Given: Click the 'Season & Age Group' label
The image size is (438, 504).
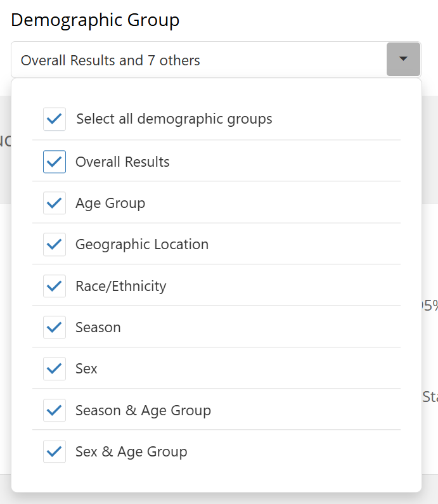Looking at the screenshot, I should click(x=143, y=410).
